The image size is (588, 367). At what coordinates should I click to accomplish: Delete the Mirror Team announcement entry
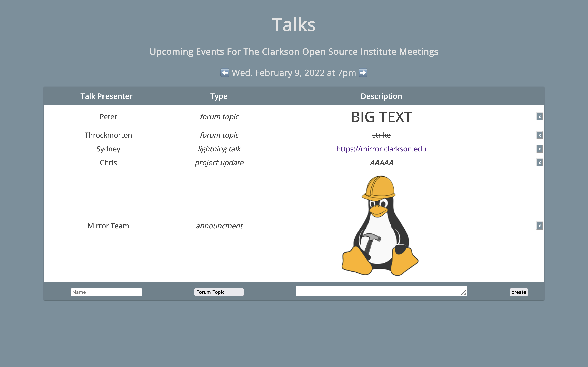pyautogui.click(x=539, y=226)
